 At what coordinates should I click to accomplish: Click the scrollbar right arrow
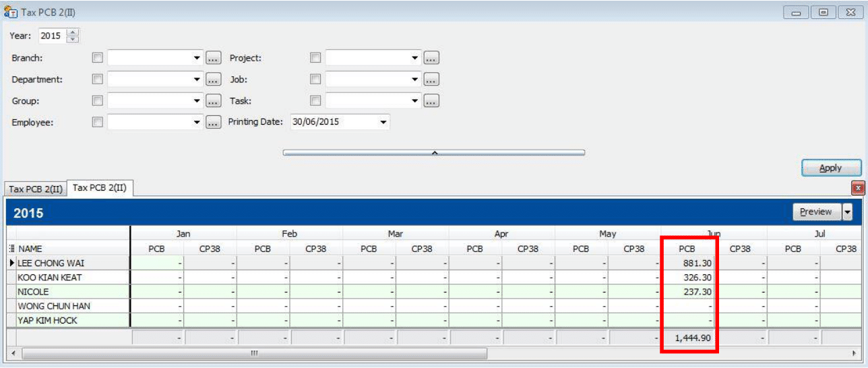tap(855, 353)
